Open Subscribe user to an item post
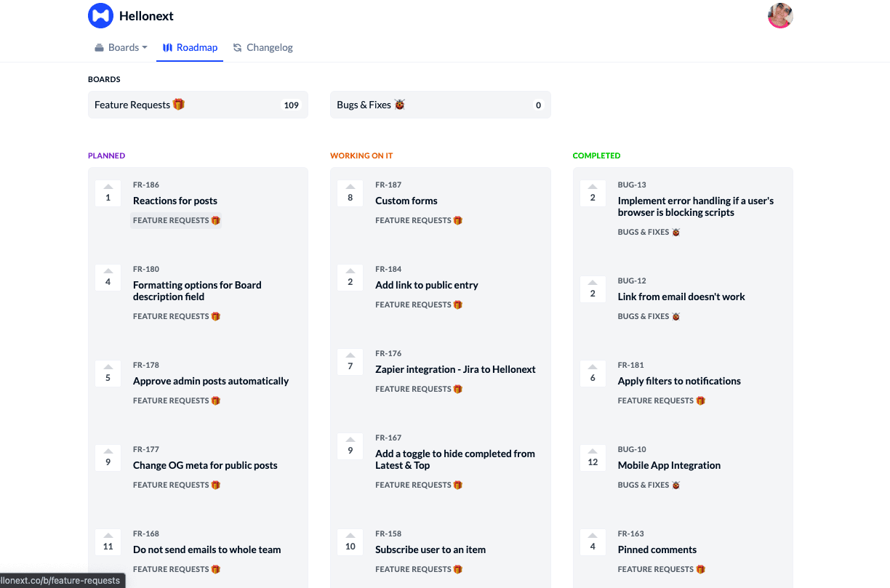Viewport: 890px width, 588px height. point(430,549)
